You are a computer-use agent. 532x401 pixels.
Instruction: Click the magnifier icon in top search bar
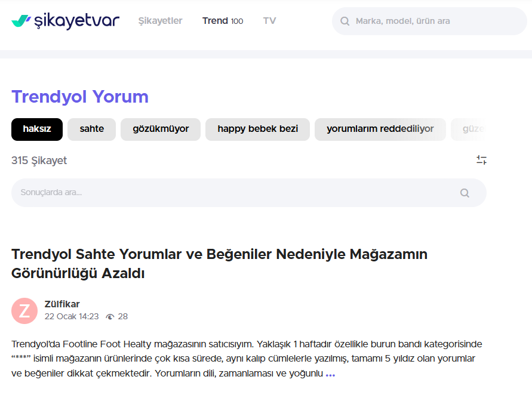point(345,21)
